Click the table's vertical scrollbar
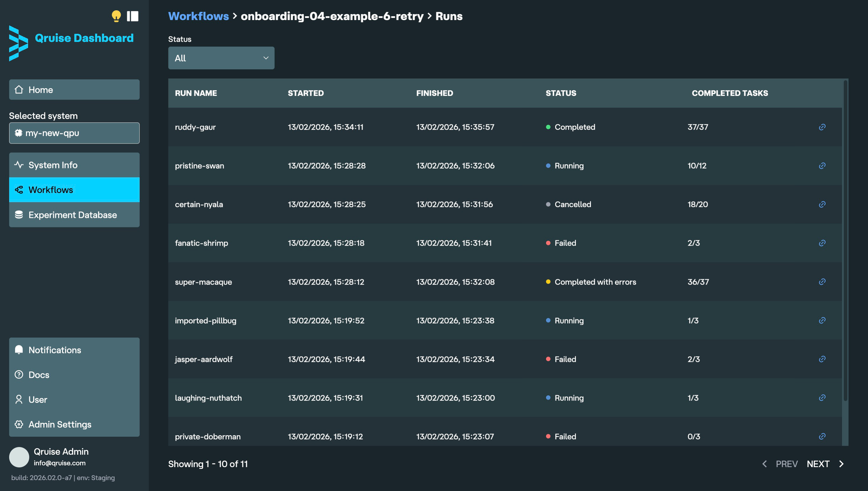 845,240
